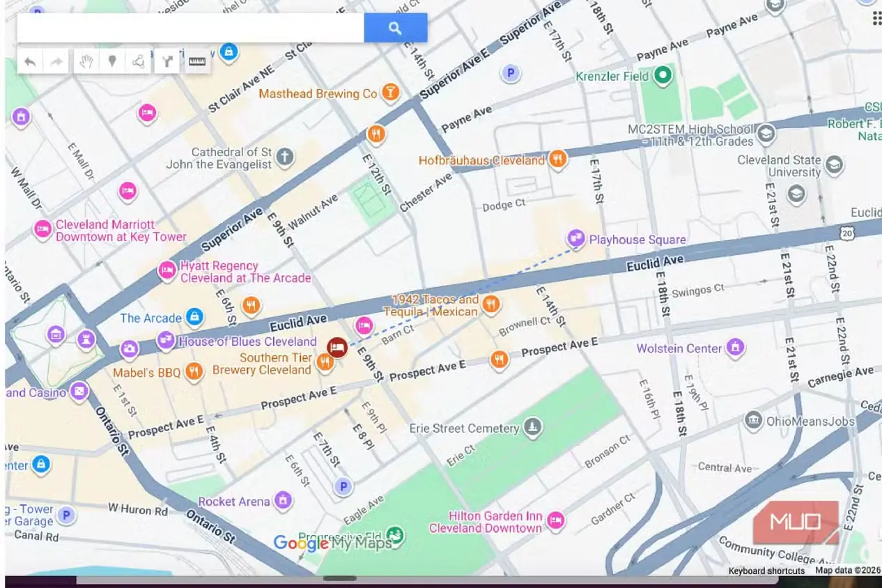Open the Add directions tool
882x588 pixels.
pyautogui.click(x=167, y=61)
